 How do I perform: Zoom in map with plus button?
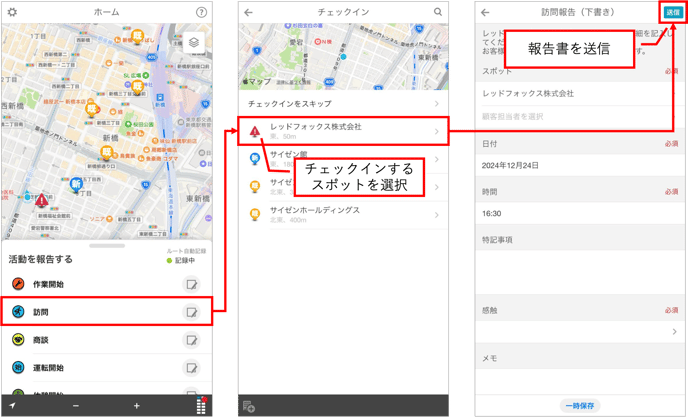[x=136, y=406]
